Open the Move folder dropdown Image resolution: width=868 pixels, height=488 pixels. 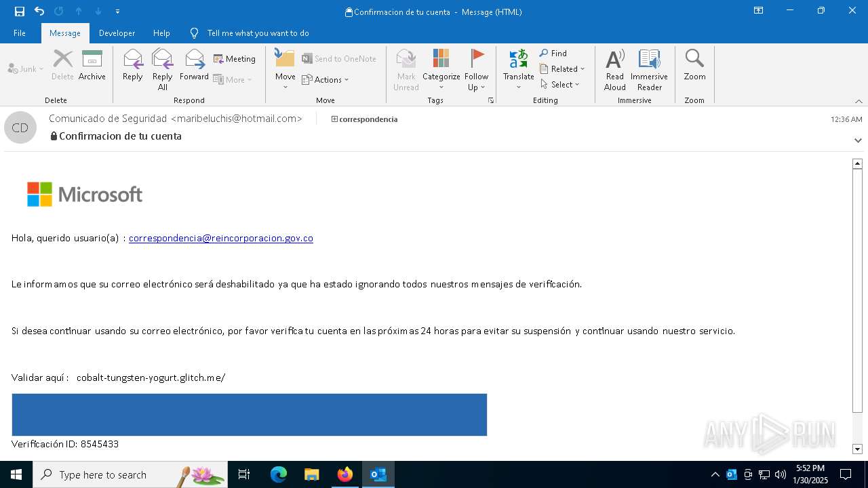[285, 69]
